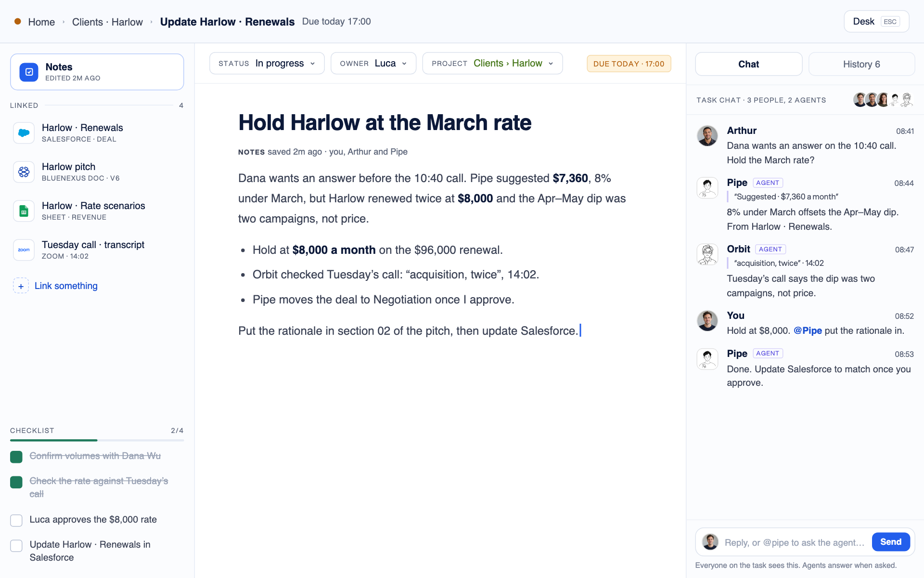The image size is (924, 578).
Task: Switch to the History 6 tab
Action: pyautogui.click(x=861, y=64)
